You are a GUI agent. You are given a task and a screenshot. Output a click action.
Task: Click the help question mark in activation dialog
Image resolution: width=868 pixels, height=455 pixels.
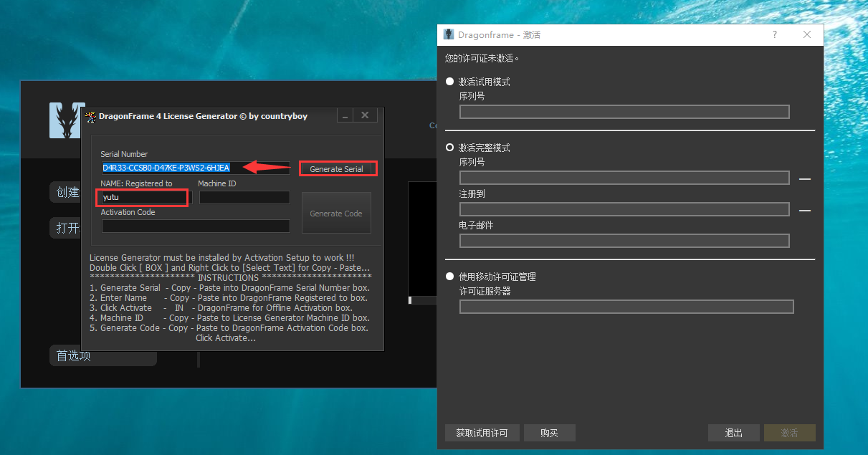tap(774, 34)
